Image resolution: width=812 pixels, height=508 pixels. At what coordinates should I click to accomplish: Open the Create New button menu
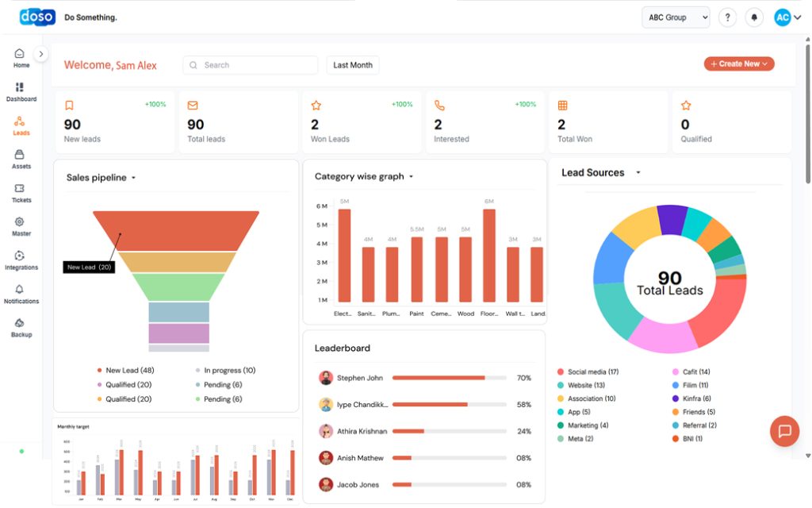(x=739, y=63)
